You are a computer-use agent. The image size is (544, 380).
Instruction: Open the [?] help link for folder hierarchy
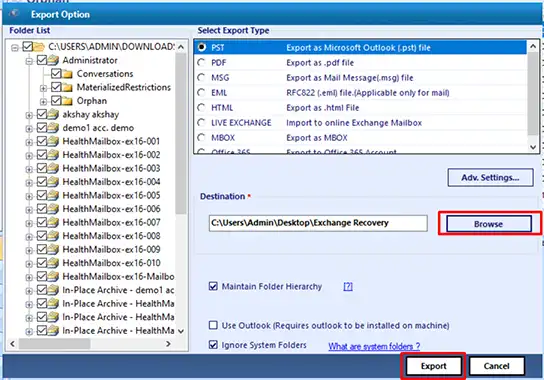pos(348,286)
